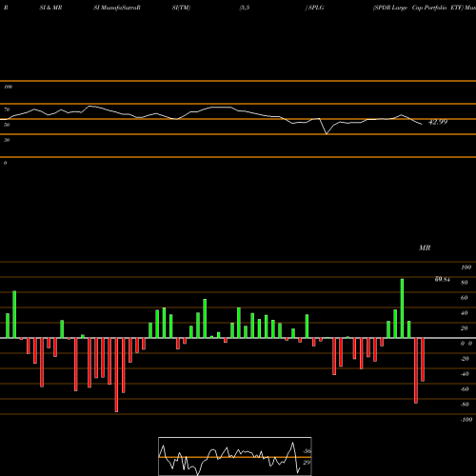476x476 pixels.
Task: Click the SPDR Large Cap Portfolio ETF title
Action: pos(418,8)
